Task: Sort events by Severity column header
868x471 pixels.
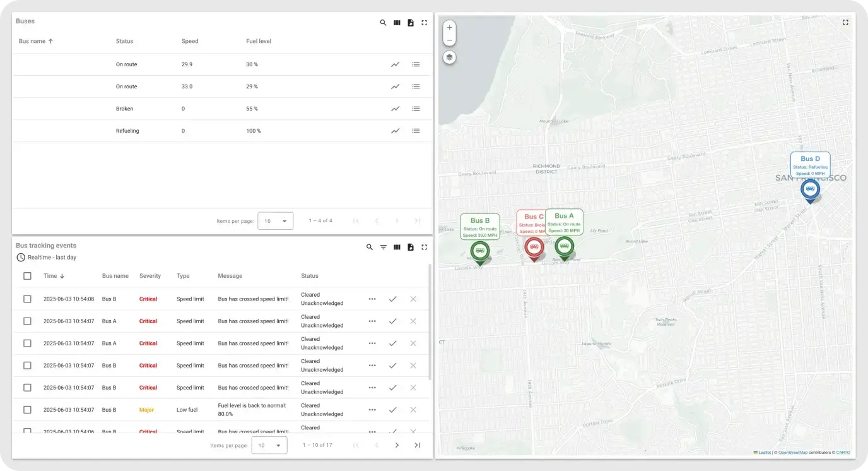Action: coord(150,276)
